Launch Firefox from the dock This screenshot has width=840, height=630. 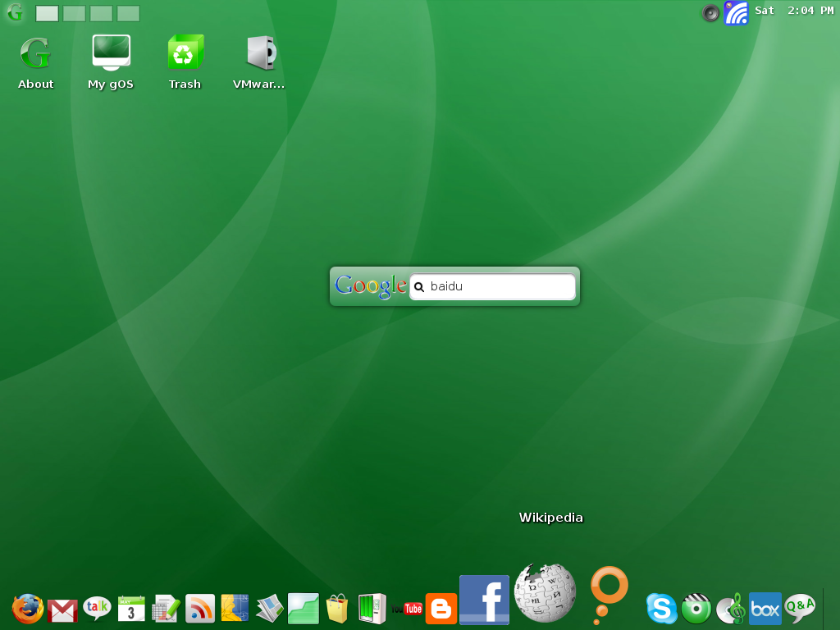point(28,609)
